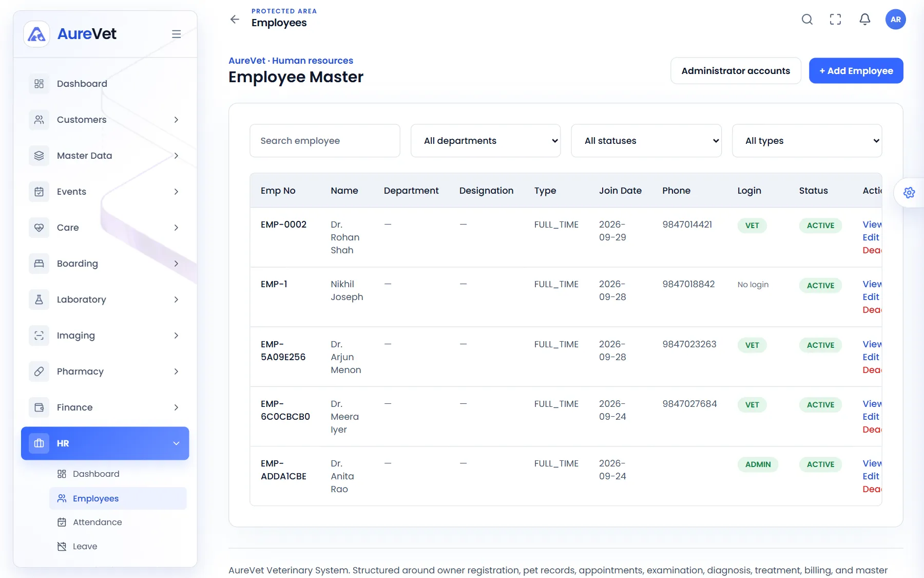The image size is (924, 578).
Task: Click the AureVet logo icon
Action: tap(36, 34)
